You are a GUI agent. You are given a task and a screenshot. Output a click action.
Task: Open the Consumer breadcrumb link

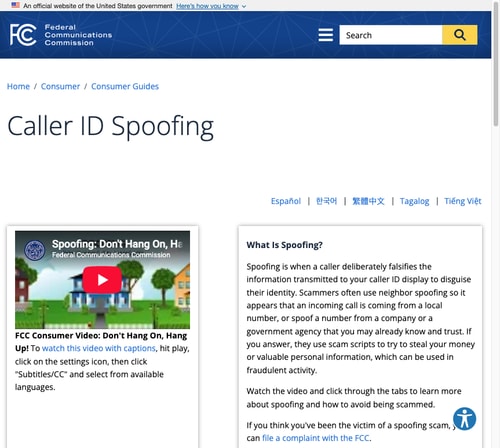[60, 86]
